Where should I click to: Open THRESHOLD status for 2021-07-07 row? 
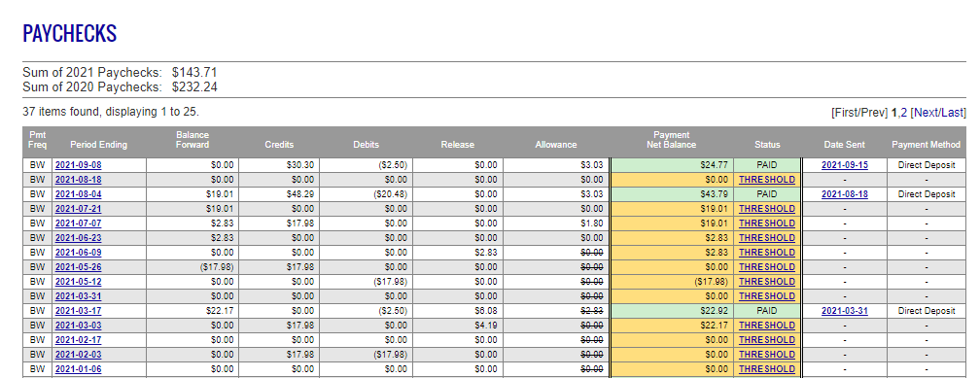(767, 223)
